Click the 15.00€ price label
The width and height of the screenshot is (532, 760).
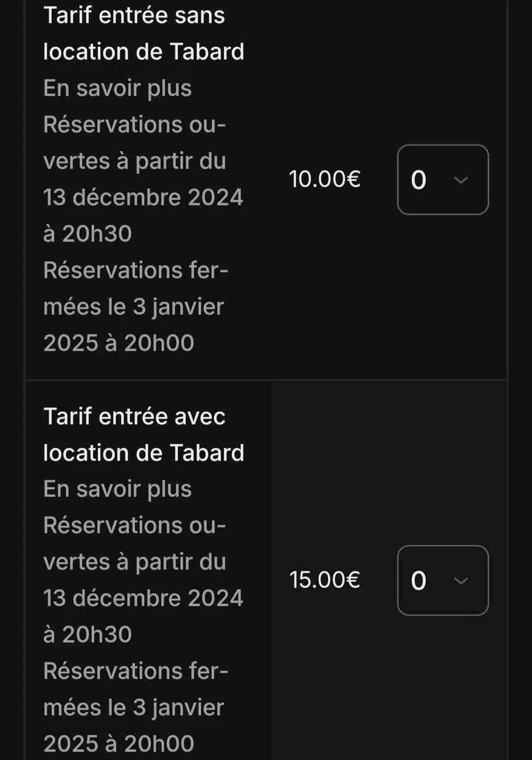pos(325,580)
